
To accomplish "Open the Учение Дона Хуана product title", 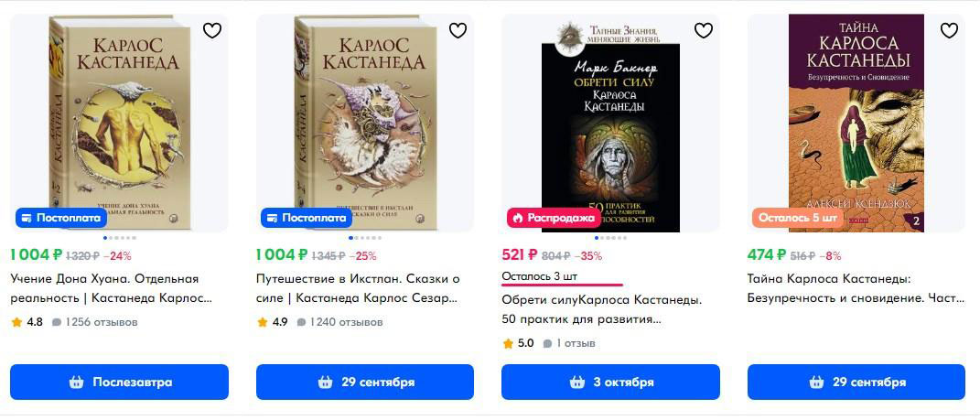I will pyautogui.click(x=112, y=288).
